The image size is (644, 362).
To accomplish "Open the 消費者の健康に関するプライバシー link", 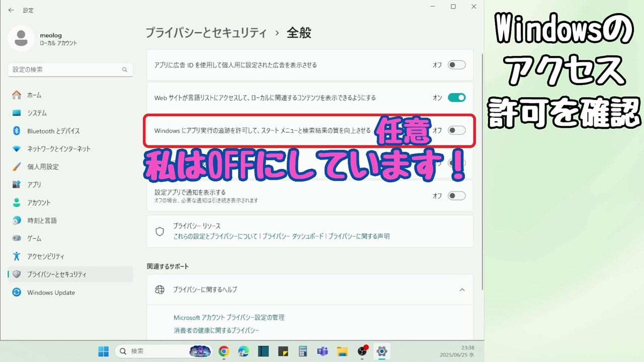I will (x=216, y=330).
